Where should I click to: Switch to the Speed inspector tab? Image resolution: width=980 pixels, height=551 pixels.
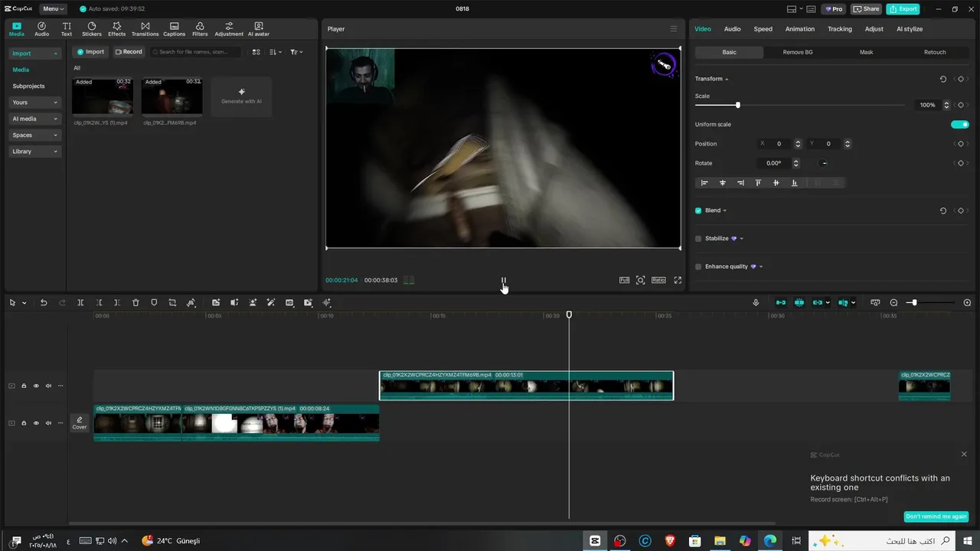[x=763, y=29]
